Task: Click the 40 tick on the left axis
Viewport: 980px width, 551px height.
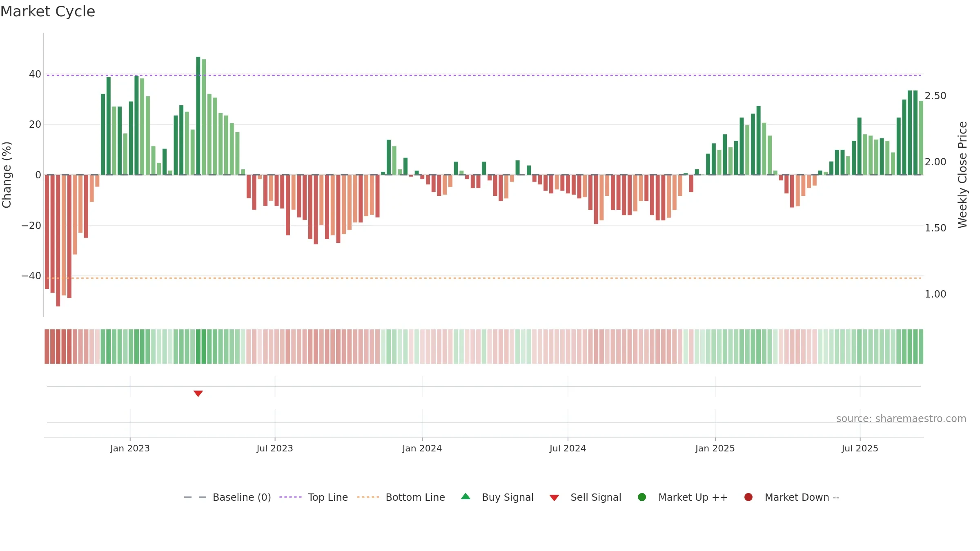Action: [35, 74]
